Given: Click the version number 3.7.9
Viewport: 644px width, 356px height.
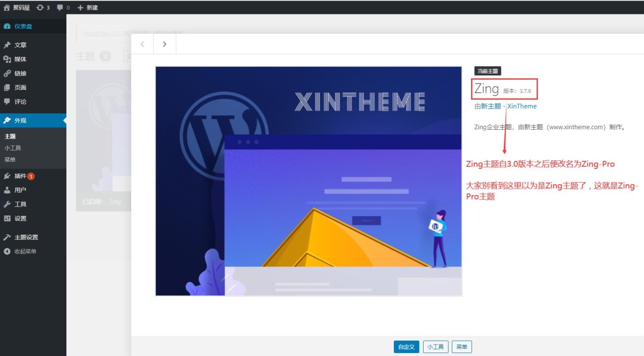Looking at the screenshot, I should [x=525, y=91].
